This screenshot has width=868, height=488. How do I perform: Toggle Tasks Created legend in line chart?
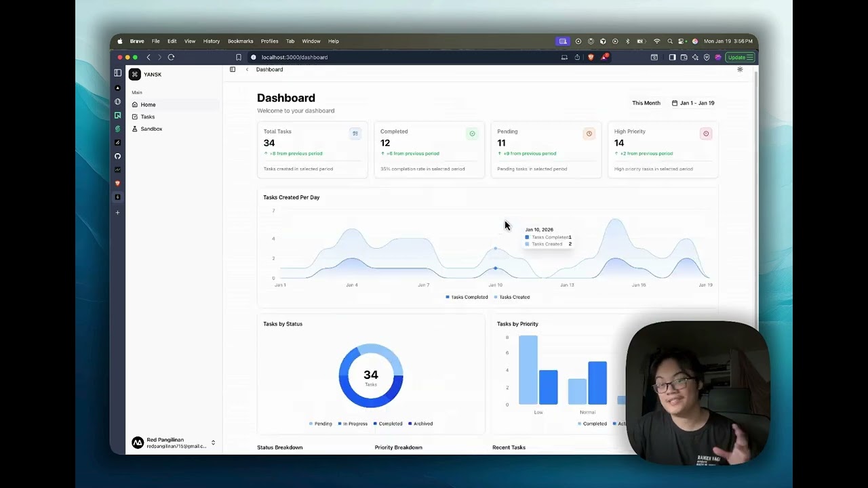pyautogui.click(x=512, y=297)
